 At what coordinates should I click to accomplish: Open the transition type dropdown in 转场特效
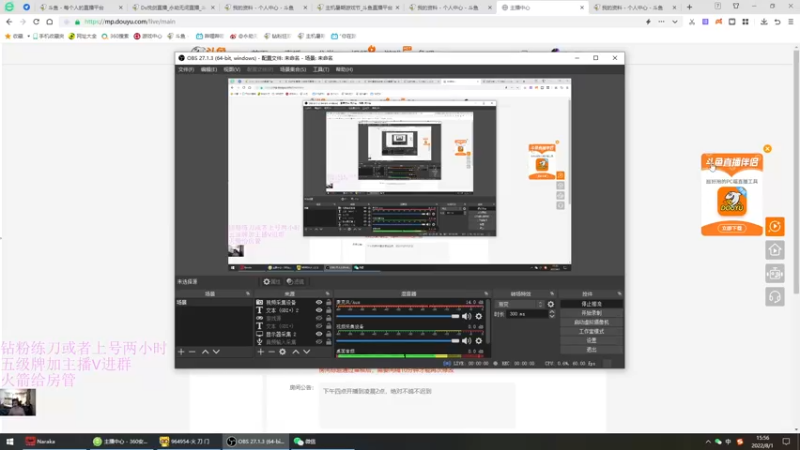pyautogui.click(x=520, y=304)
